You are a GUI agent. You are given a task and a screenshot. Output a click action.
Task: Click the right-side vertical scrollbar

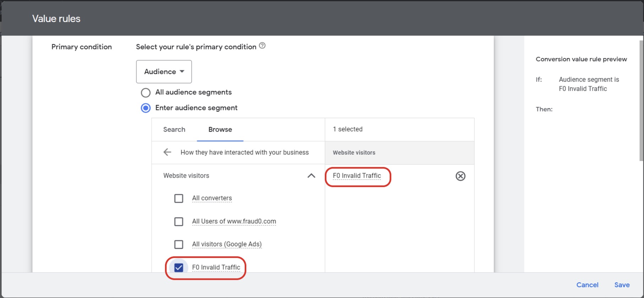641,99
